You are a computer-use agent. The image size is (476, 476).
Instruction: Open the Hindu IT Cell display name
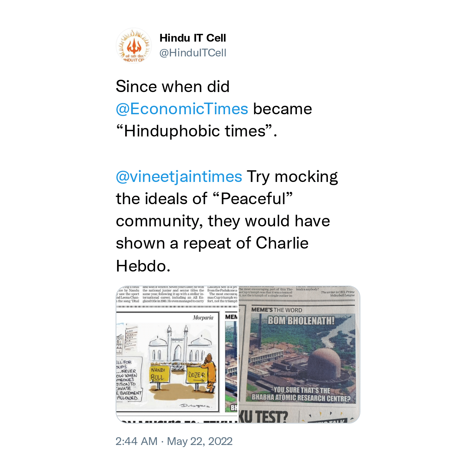[193, 38]
